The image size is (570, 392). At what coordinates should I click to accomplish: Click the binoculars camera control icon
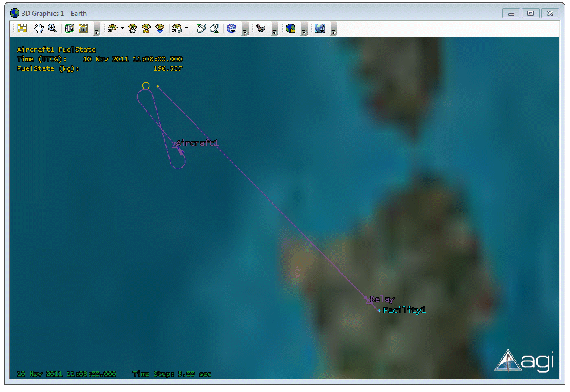pos(260,28)
